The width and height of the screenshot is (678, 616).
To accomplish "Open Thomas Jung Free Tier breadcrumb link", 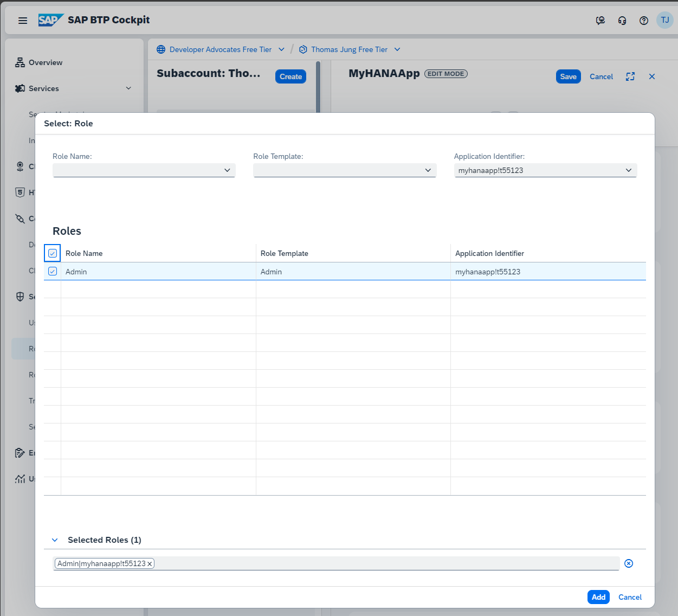I will [x=349, y=49].
